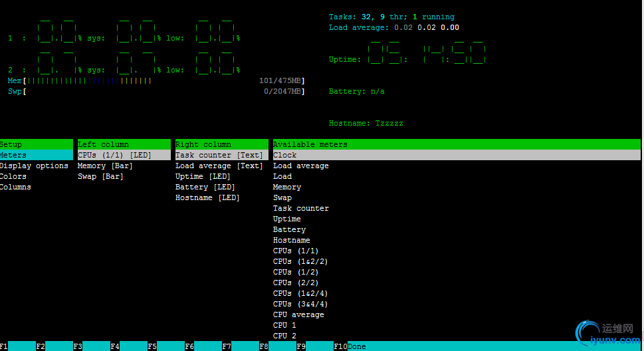
Task: Choose Hostname in Available meters list
Action: coord(292,240)
